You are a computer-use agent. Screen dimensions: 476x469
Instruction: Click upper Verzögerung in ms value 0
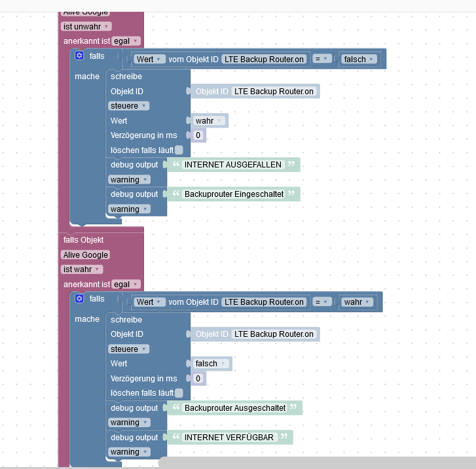coord(198,135)
